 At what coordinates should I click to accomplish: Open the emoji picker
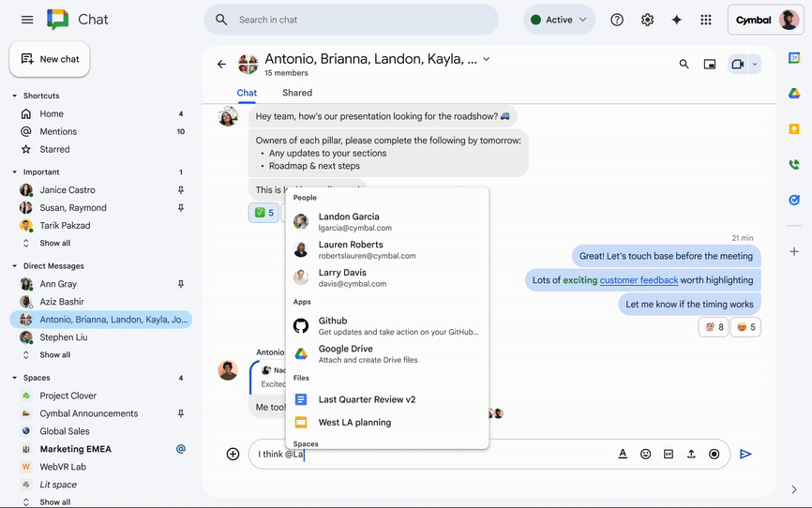645,455
